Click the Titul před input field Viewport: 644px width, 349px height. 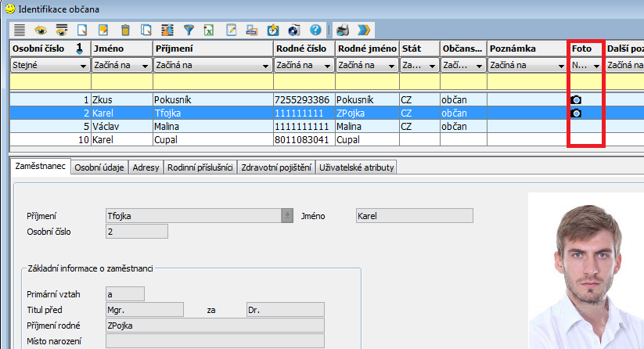[144, 310]
